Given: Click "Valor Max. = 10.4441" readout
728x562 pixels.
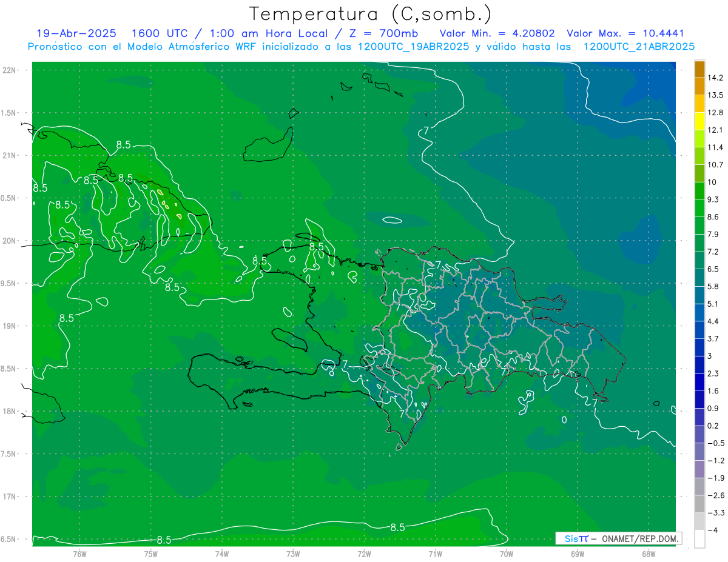Looking at the screenshot, I should tap(625, 33).
